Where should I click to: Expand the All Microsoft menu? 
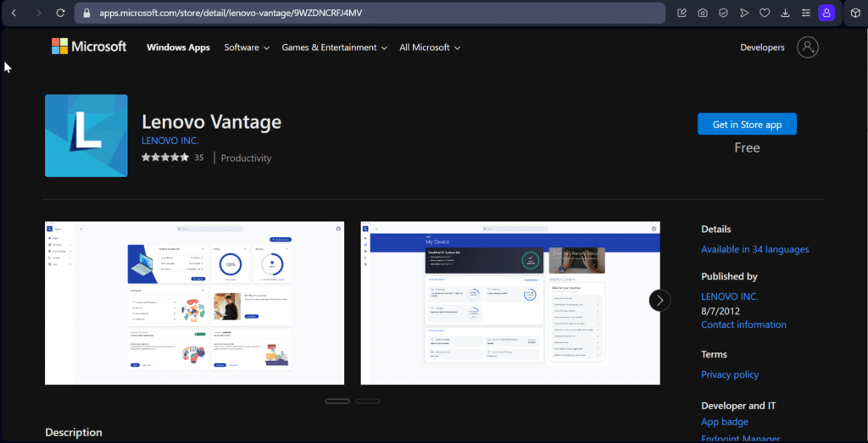tap(430, 47)
